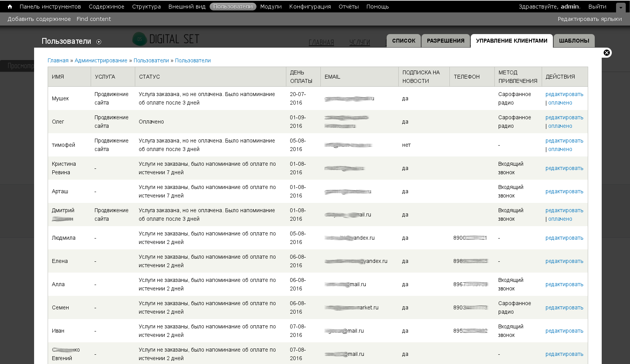The height and width of the screenshot is (364, 630).
Task: Mark Олег's service as оплачено
Action: pyautogui.click(x=560, y=126)
